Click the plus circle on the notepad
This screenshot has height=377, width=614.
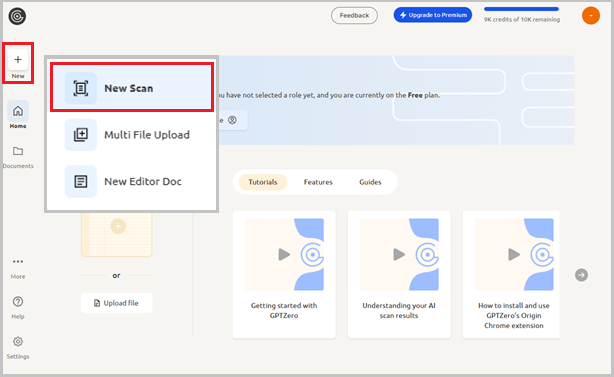pyautogui.click(x=118, y=226)
